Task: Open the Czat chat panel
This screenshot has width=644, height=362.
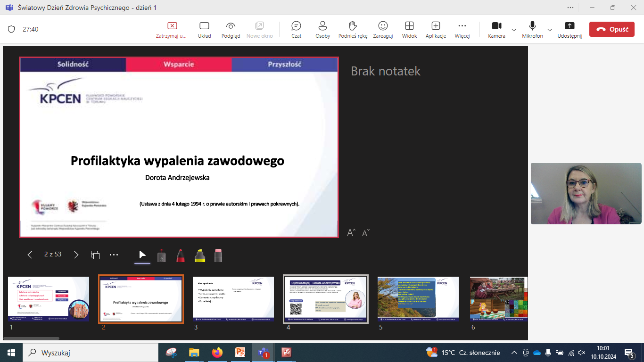Action: [x=296, y=29]
